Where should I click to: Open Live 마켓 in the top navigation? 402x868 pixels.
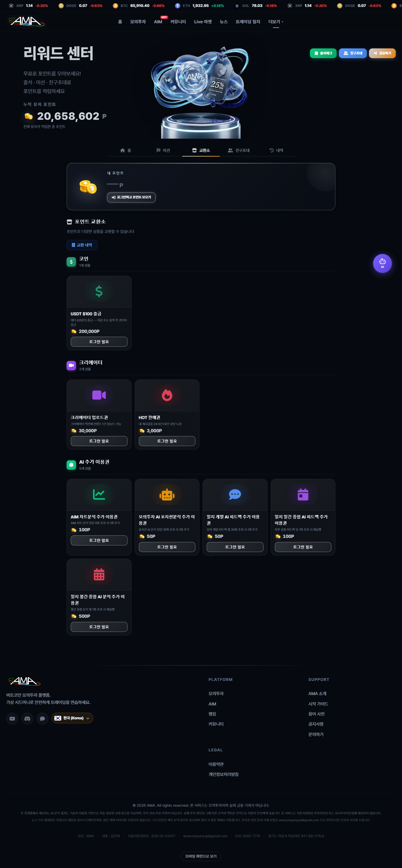tap(203, 22)
